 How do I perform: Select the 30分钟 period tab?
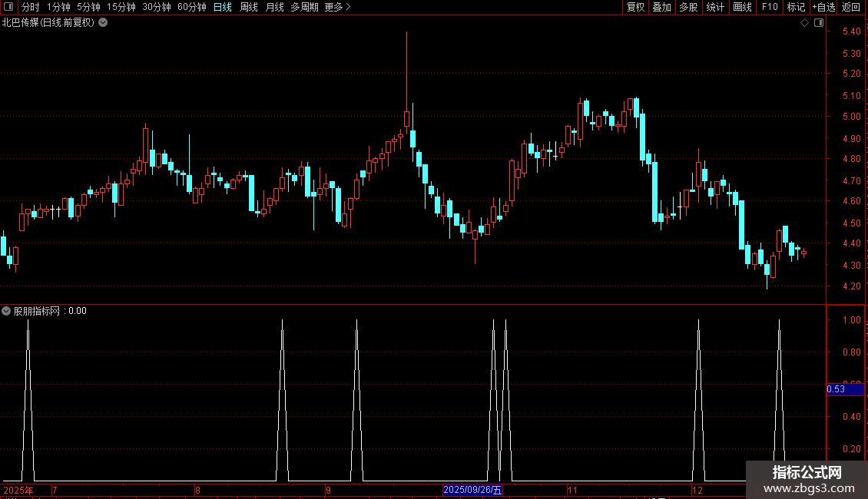coord(157,7)
